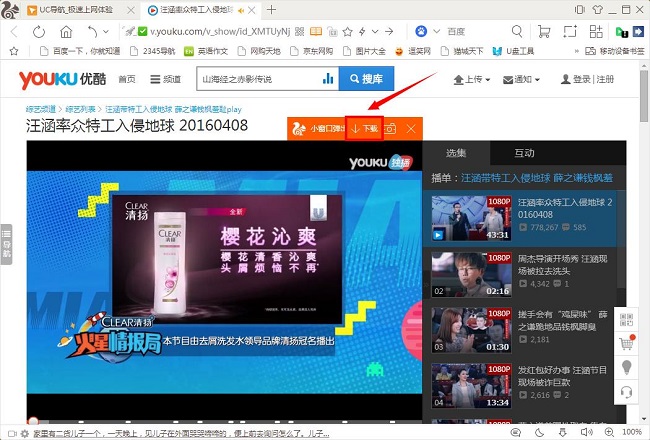Select the 选集 episode list tab
The width and height of the screenshot is (650, 440).
[x=456, y=153]
